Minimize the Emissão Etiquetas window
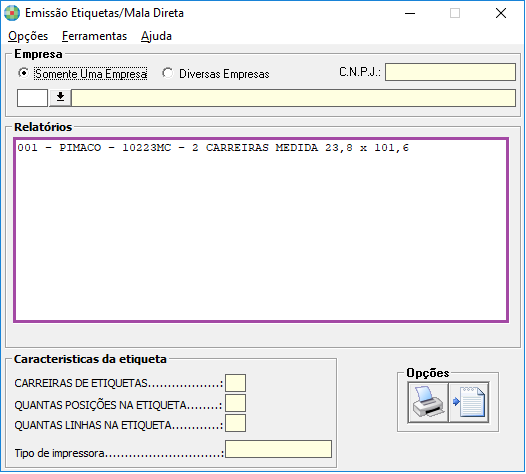This screenshot has width=526, height=474. click(410, 13)
